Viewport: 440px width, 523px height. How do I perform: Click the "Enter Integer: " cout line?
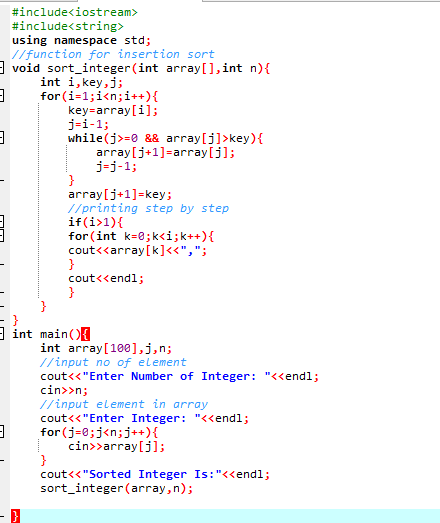pyautogui.click(x=144, y=419)
